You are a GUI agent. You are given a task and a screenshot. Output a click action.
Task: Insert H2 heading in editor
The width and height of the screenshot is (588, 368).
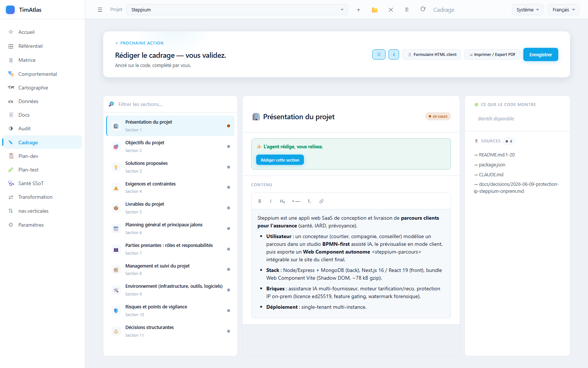point(282,201)
